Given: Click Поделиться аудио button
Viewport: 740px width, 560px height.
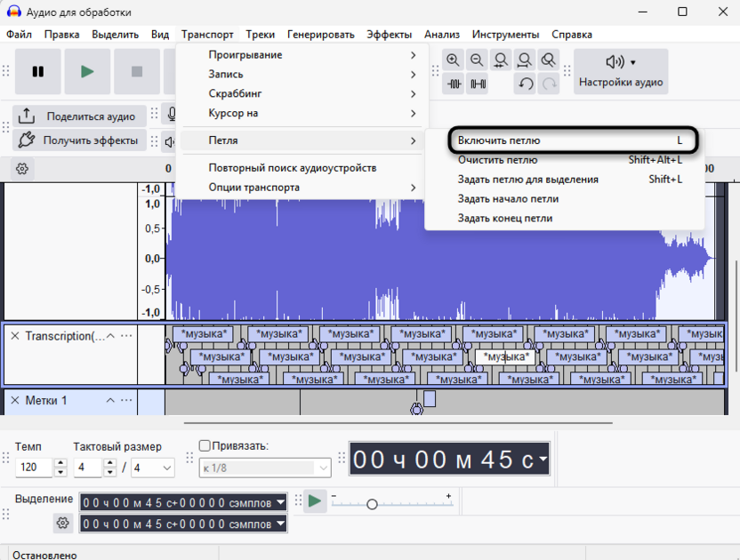Looking at the screenshot, I should click(79, 116).
